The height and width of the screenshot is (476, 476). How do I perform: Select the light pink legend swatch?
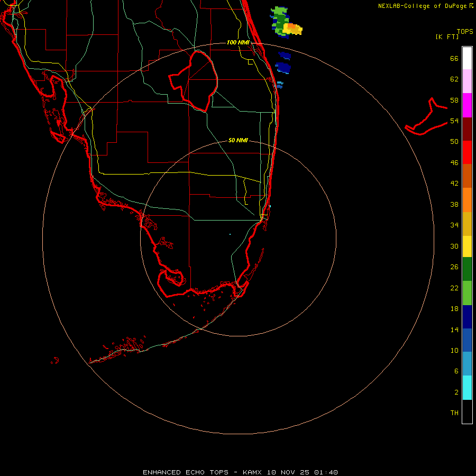[x=467, y=81]
